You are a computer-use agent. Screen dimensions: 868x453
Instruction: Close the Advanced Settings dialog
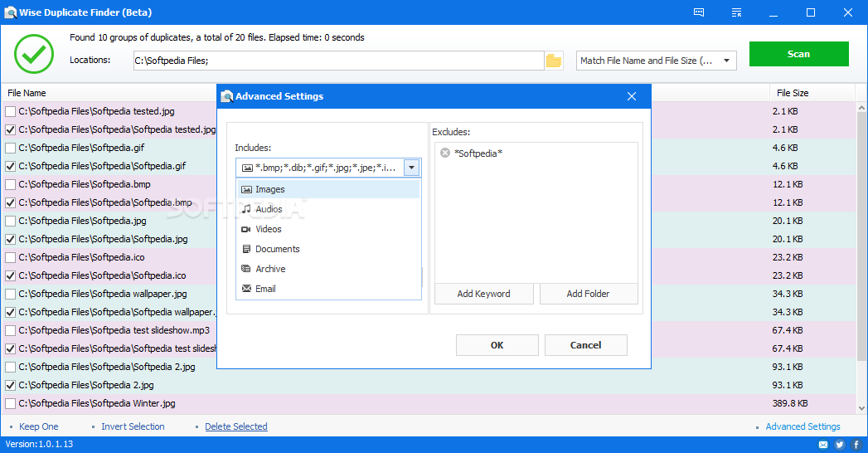pos(632,96)
